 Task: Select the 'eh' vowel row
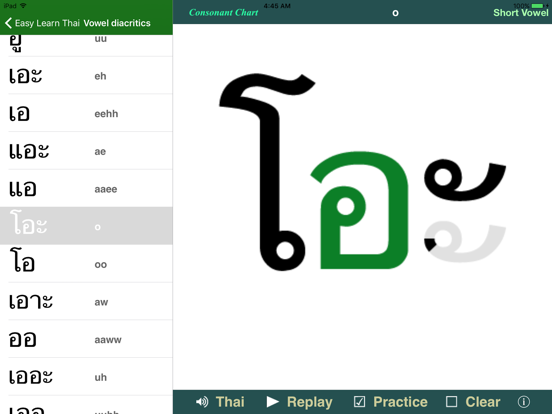(86, 75)
